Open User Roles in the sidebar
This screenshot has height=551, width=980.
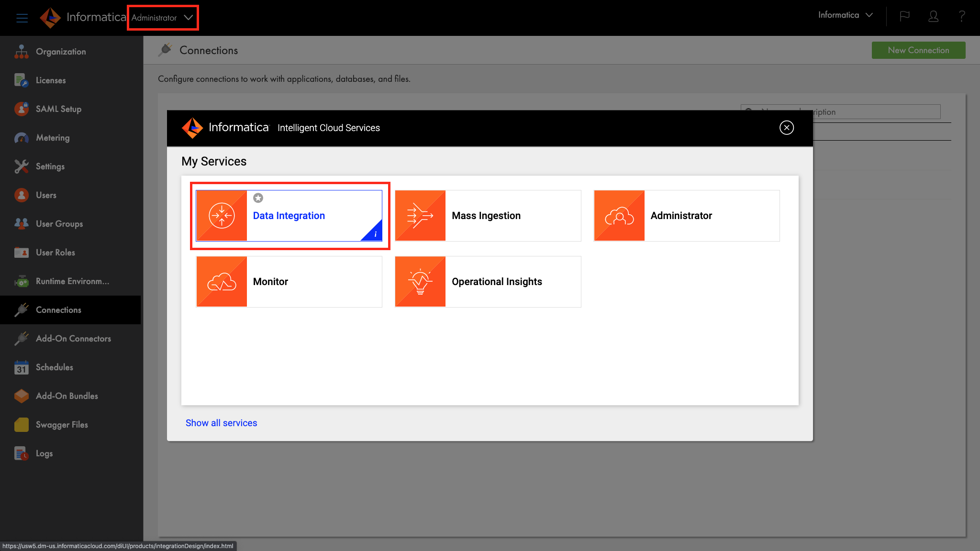click(70, 253)
